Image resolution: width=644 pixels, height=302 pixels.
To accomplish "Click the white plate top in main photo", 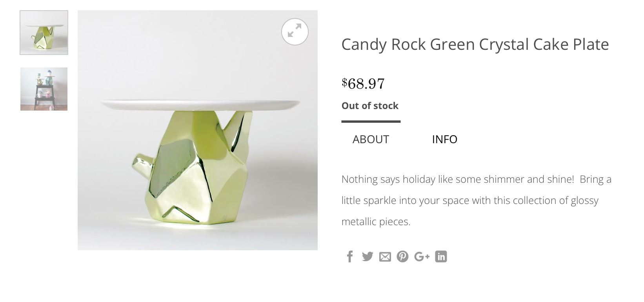I will 200,105.
